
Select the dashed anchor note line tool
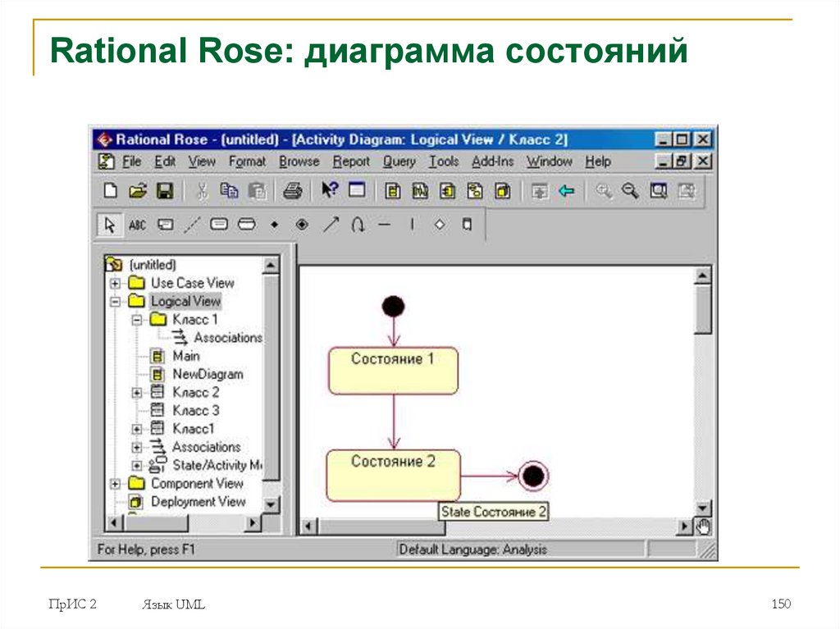[x=192, y=225]
